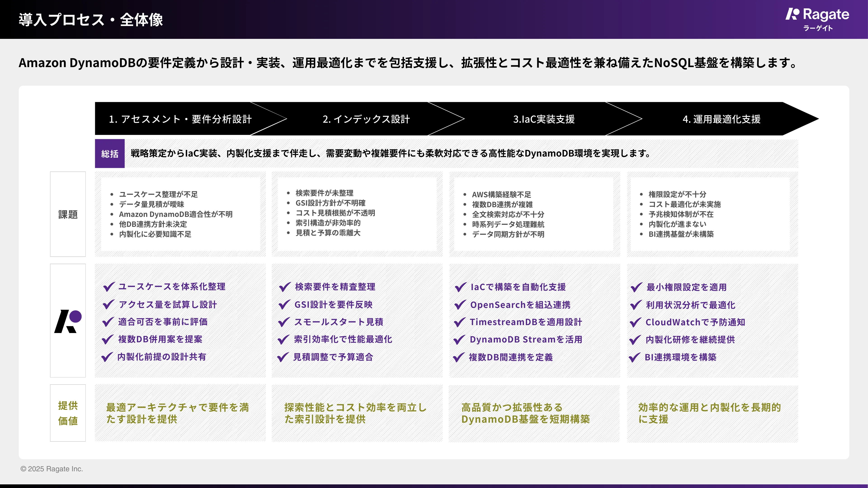Click the Ragate logo in header
This screenshot has width=868, height=488.
point(817,19)
